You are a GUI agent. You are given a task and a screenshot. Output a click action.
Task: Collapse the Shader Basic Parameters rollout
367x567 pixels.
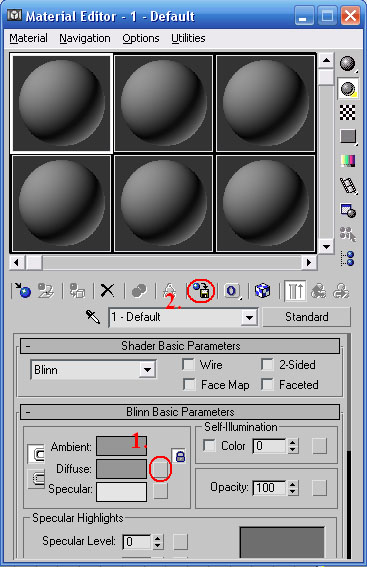[x=180, y=346]
